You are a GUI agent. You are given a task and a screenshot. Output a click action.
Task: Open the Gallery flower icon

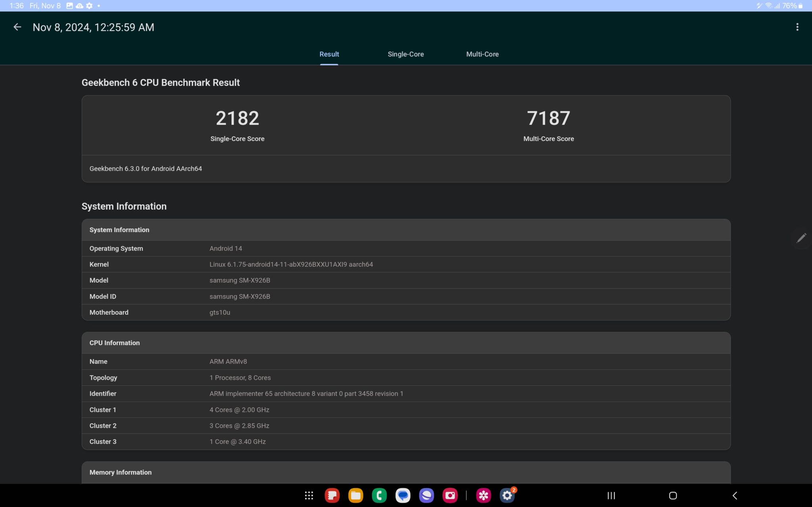tap(484, 496)
